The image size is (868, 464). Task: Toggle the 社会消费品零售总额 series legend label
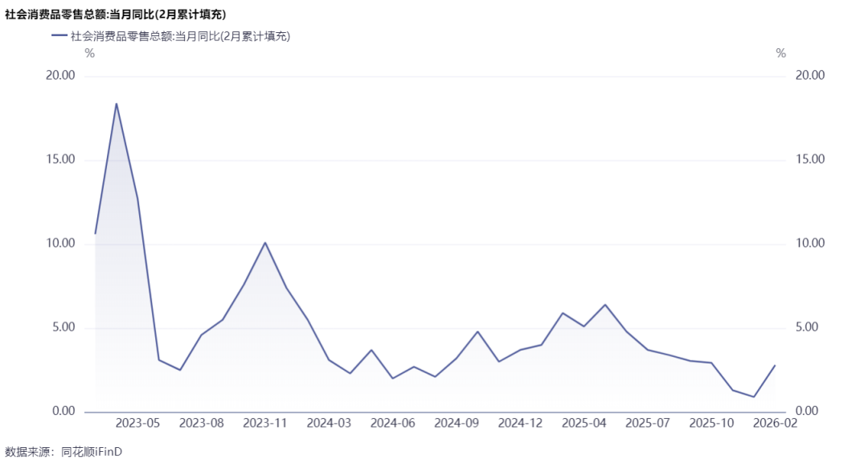[181, 36]
